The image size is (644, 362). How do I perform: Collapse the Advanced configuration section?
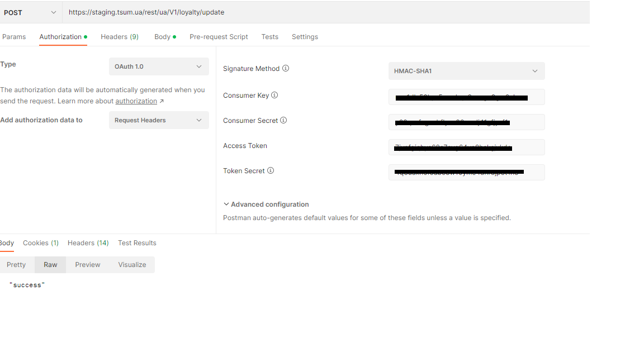pos(266,204)
